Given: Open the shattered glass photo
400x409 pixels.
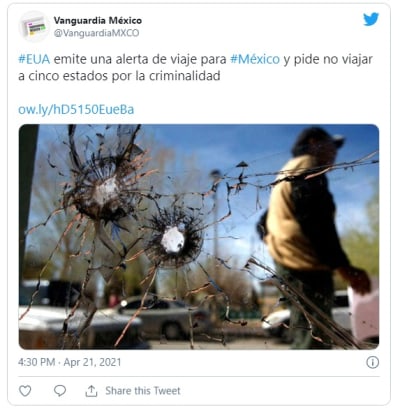Looking at the screenshot, I should (x=199, y=237).
